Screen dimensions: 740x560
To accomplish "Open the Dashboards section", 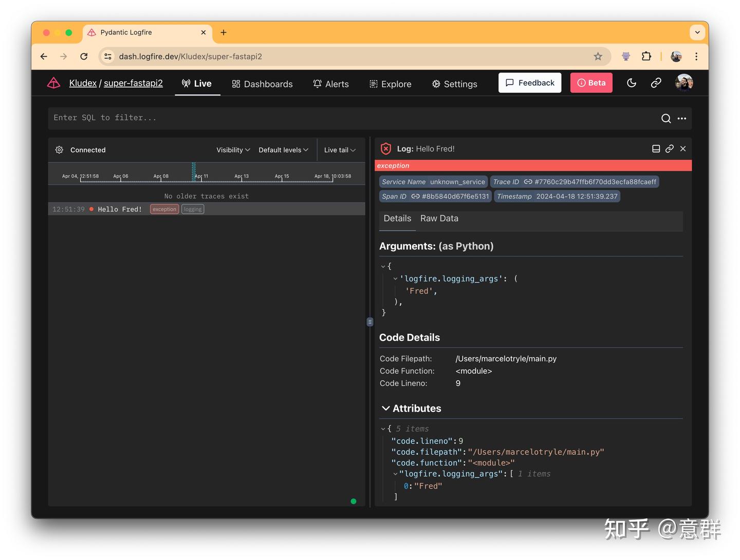I will click(x=262, y=84).
